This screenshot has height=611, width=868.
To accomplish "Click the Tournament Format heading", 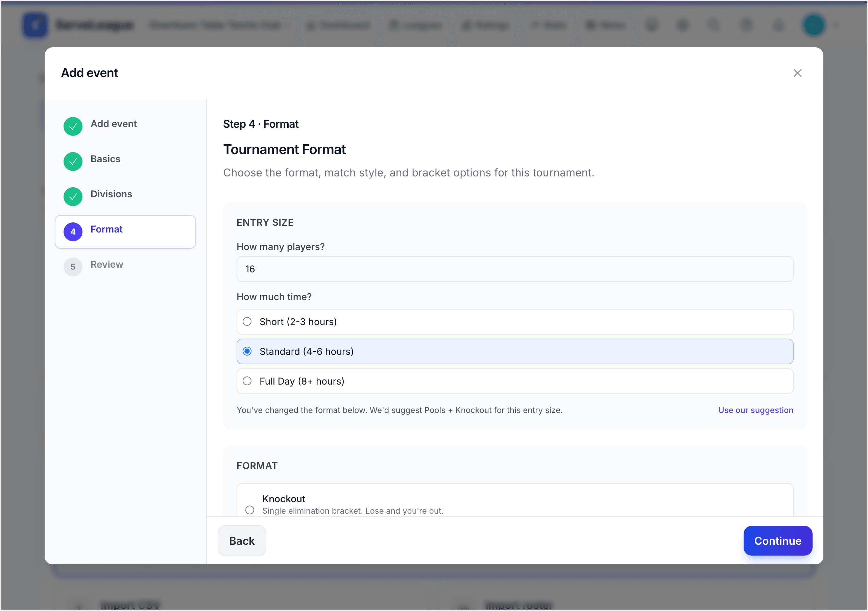I will coord(284,150).
